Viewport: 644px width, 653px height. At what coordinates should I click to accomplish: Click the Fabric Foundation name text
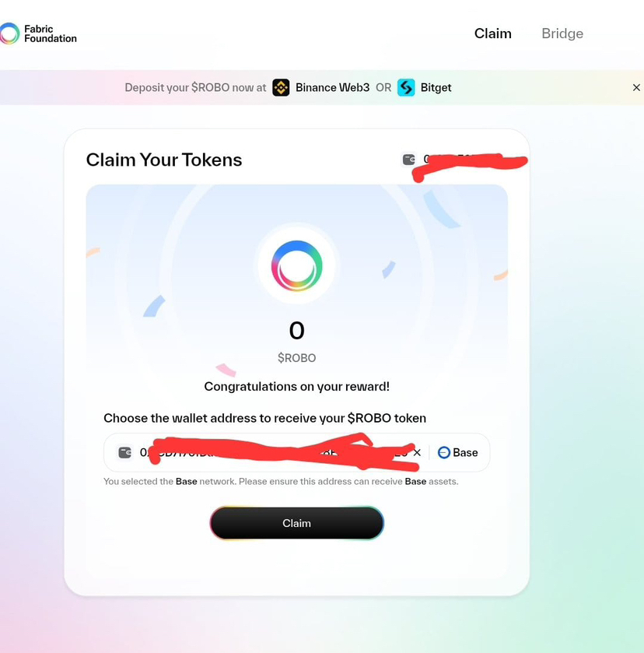click(x=51, y=33)
